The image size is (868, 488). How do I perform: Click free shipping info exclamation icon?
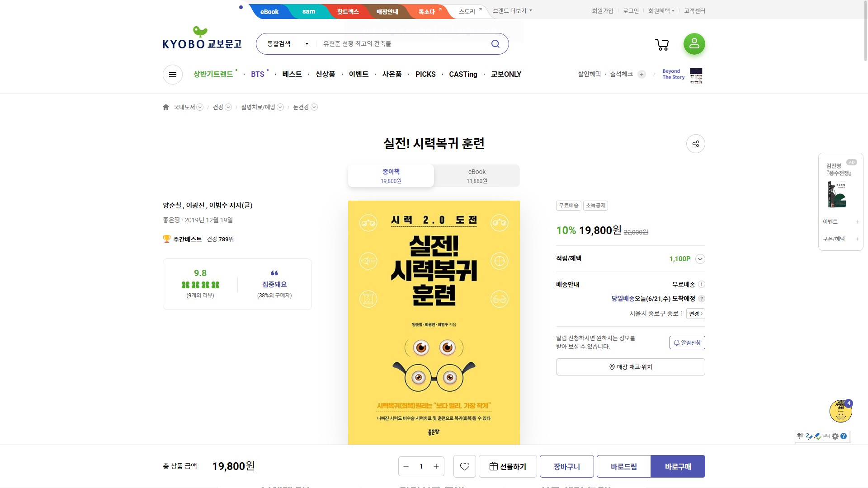(x=701, y=284)
